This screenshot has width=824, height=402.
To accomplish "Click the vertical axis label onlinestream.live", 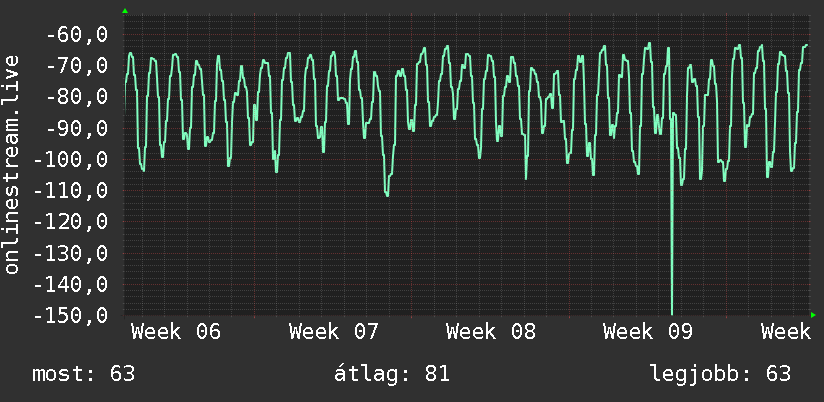I will pyautogui.click(x=12, y=164).
